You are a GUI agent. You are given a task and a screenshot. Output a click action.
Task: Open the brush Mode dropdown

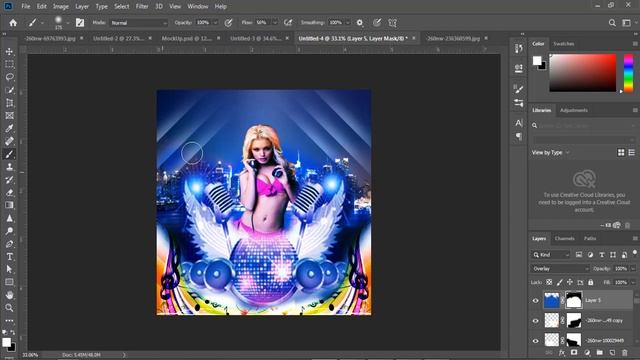click(139, 23)
